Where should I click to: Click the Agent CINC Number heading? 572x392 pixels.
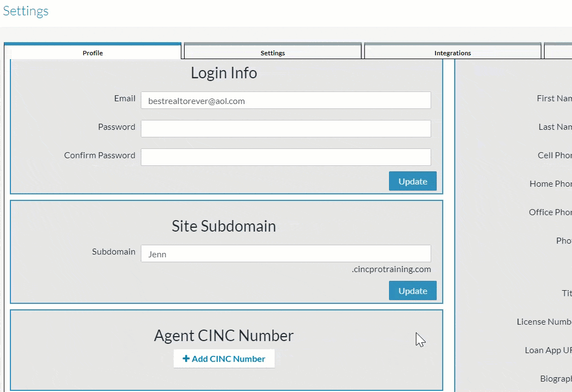point(224,336)
